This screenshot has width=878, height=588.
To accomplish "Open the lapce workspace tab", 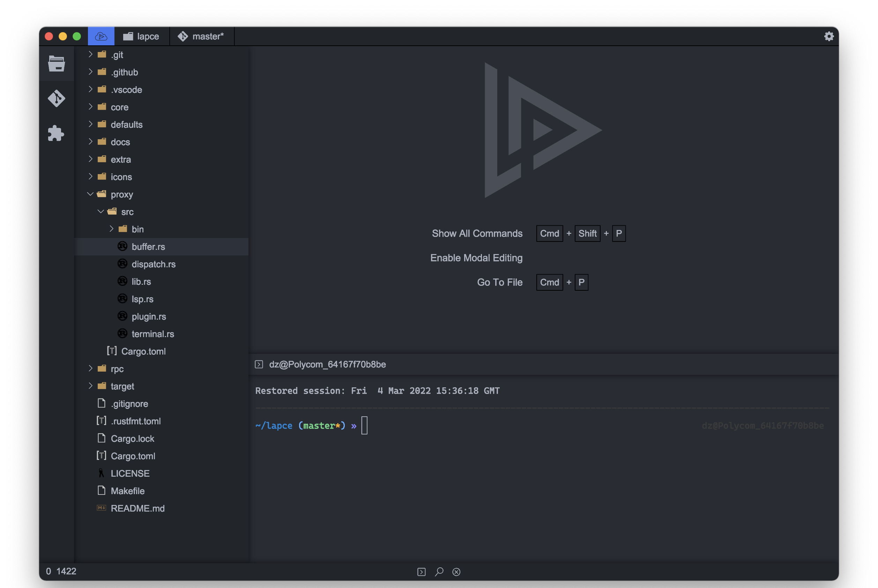I will (x=142, y=36).
